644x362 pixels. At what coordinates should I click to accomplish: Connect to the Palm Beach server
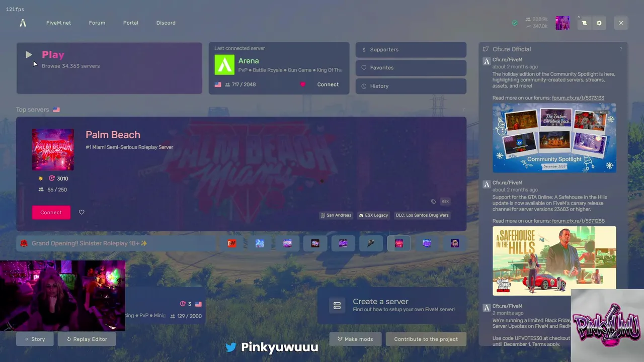pyautogui.click(x=51, y=212)
